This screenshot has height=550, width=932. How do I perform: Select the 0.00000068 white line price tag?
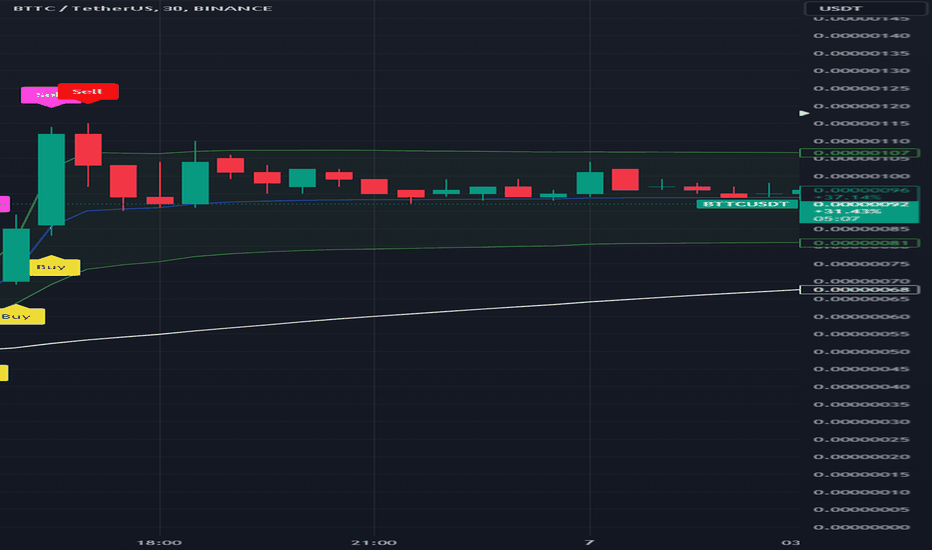859,290
